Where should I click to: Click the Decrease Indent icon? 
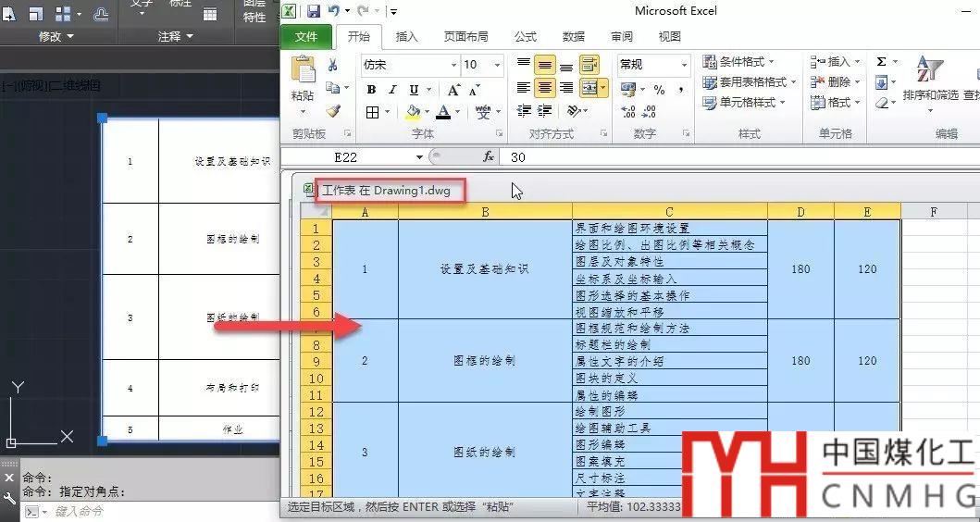524,111
